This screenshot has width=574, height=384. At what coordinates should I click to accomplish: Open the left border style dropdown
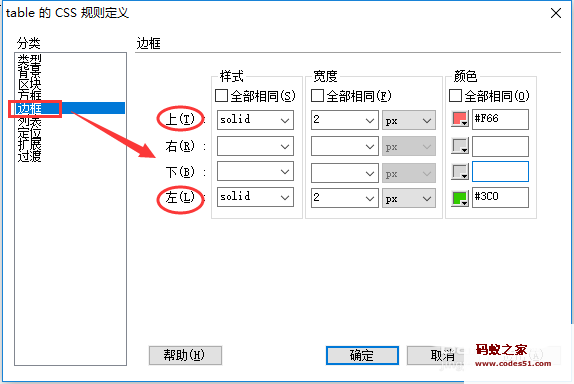pyautogui.click(x=255, y=197)
